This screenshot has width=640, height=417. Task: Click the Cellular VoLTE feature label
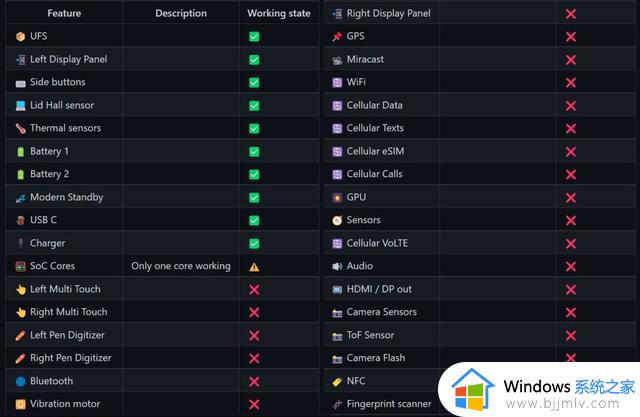point(377,243)
